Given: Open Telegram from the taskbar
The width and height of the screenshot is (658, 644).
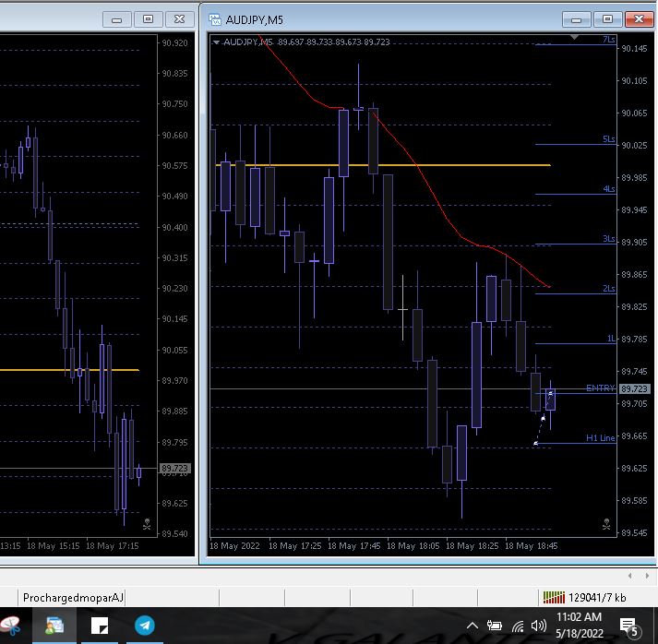Looking at the screenshot, I should click(145, 626).
